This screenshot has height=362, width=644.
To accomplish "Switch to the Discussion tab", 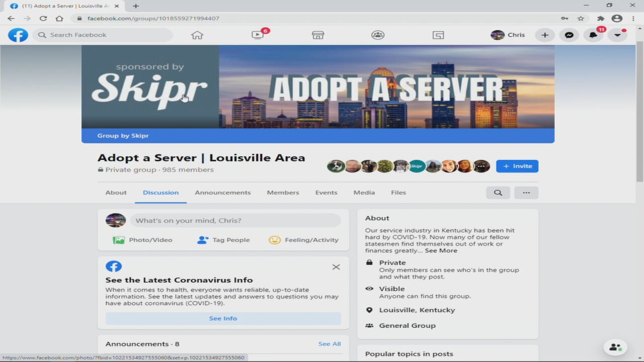I will click(160, 193).
